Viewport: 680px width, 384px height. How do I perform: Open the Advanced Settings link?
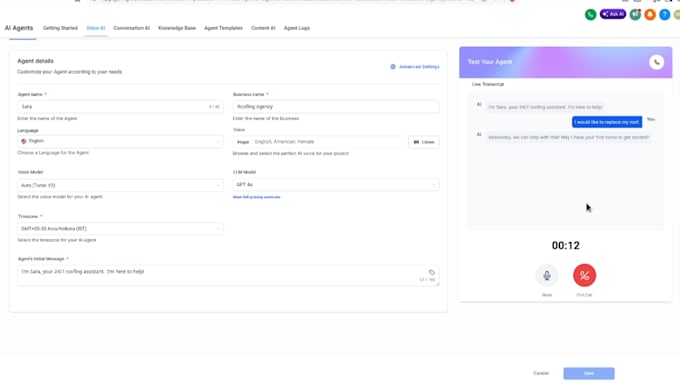pyautogui.click(x=419, y=67)
